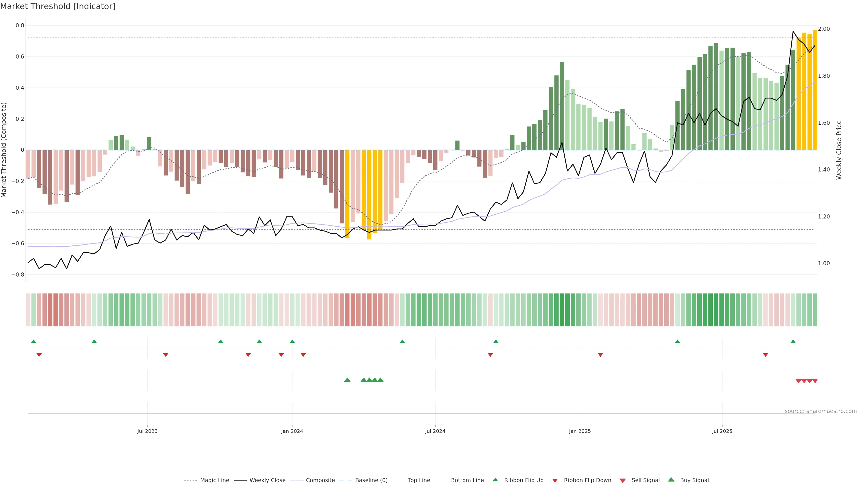Toggle Top Line legend entry
This screenshot has height=488, width=868.
click(x=419, y=480)
